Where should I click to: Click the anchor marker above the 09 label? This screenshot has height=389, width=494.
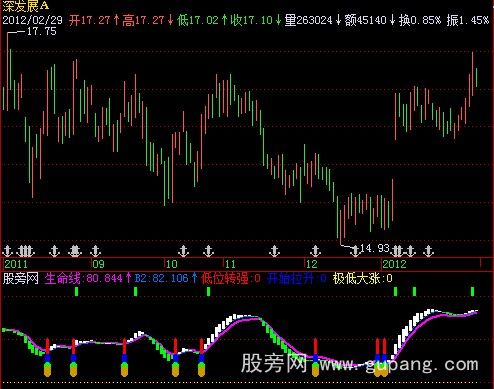click(x=96, y=251)
